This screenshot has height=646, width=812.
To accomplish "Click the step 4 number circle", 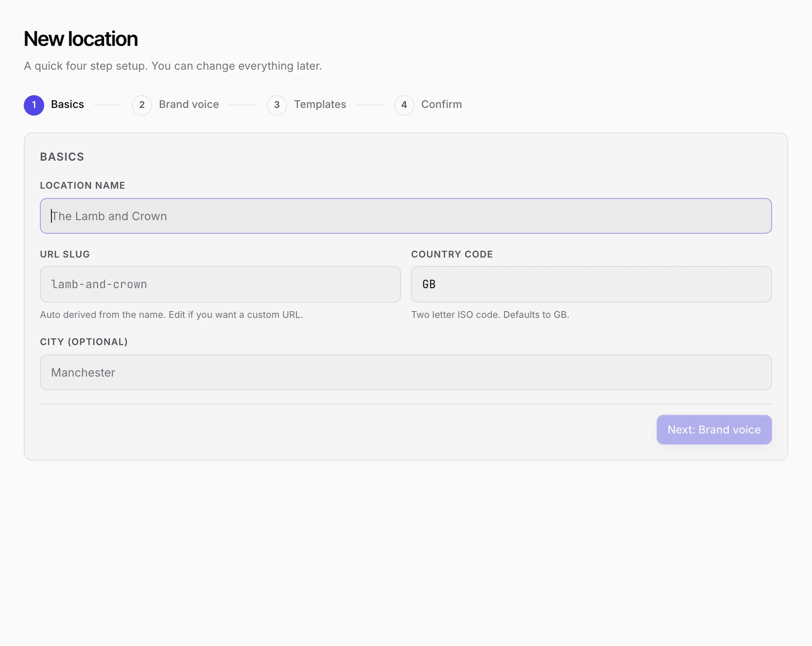I will point(404,105).
